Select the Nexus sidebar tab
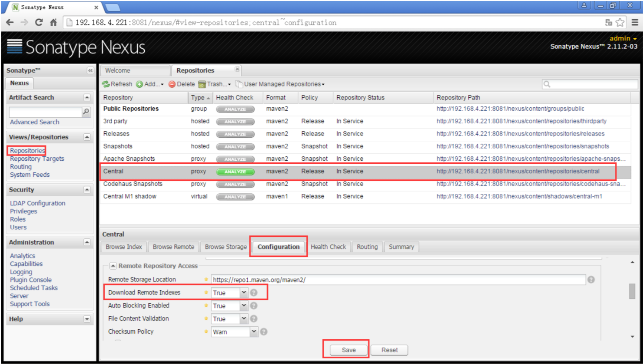The height and width of the screenshot is (364, 644). click(19, 83)
